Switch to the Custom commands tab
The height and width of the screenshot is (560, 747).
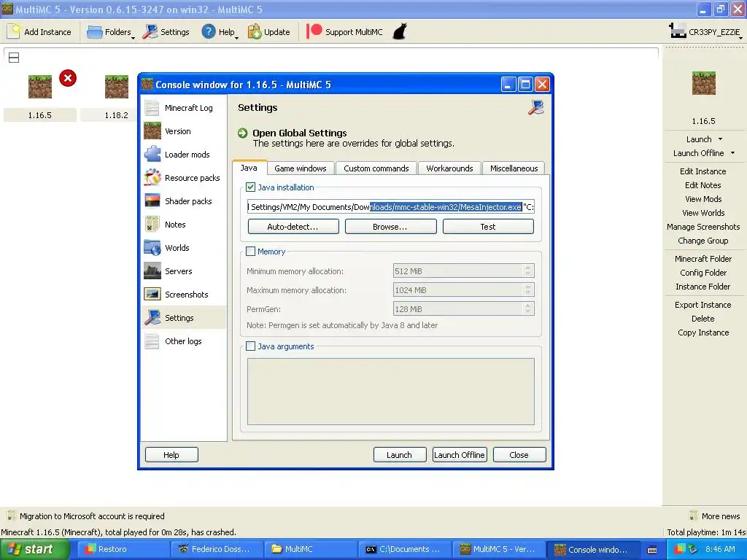coord(376,168)
